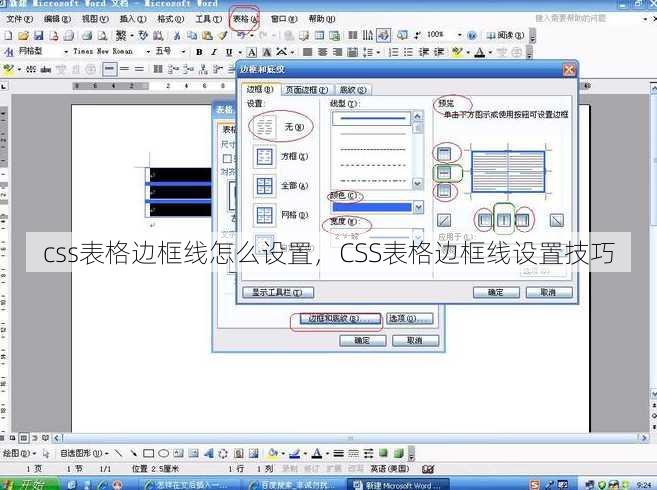Click 边框和底纹(B)... button in Table Properties dialog

[338, 319]
